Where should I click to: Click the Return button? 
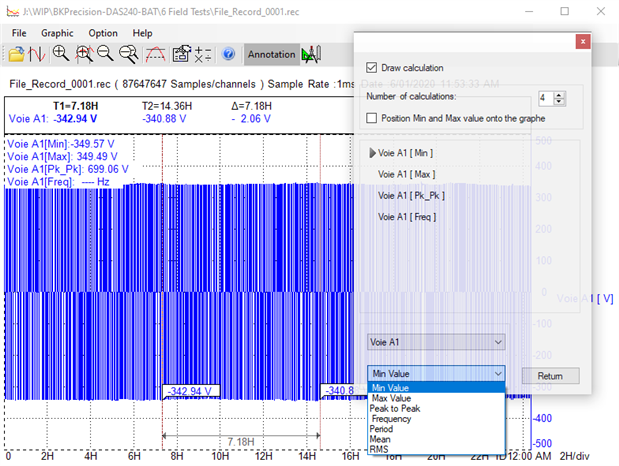click(550, 376)
